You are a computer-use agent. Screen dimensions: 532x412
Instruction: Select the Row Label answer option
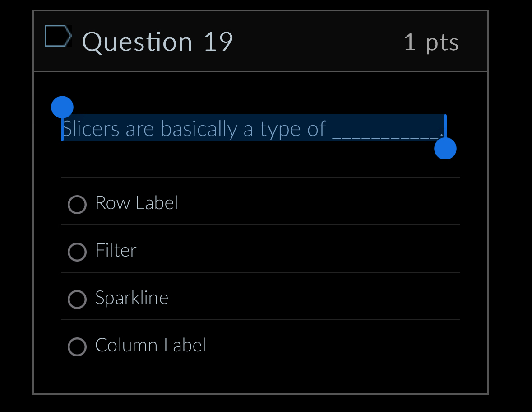[x=77, y=205]
